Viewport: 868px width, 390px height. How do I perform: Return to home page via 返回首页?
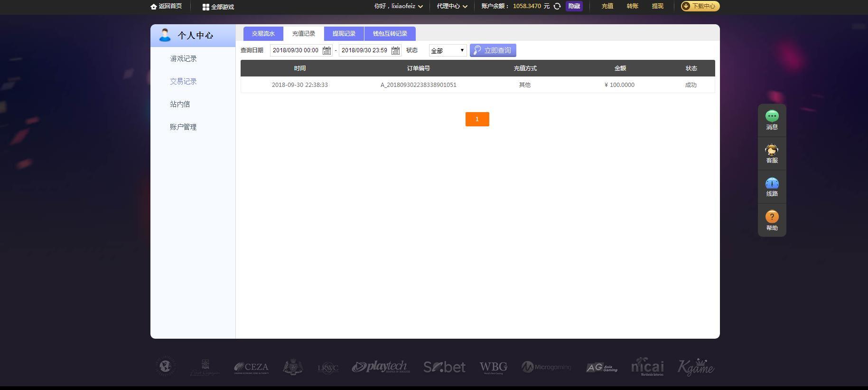click(x=166, y=6)
